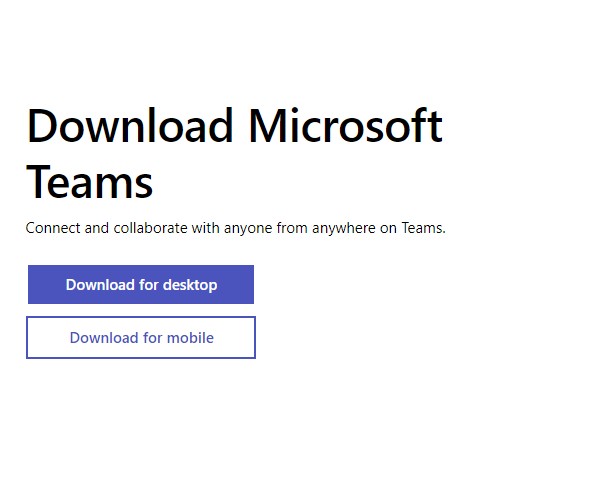Select the Download Microsoft Teams heading
This screenshot has height=479, width=593.
tap(234, 153)
